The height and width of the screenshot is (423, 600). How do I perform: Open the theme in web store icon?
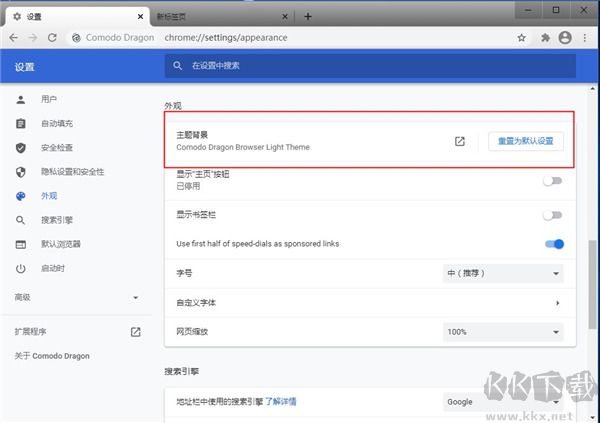click(460, 141)
